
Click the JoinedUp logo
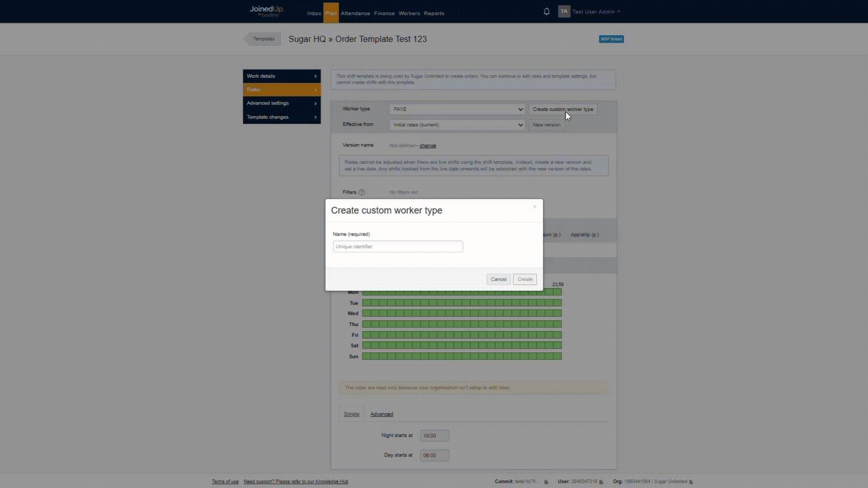coord(266,11)
